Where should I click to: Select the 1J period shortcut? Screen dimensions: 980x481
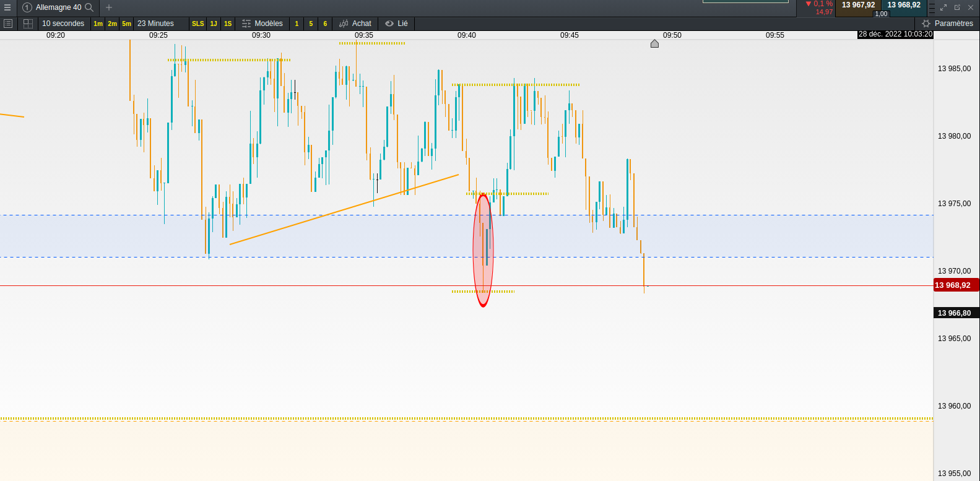[x=214, y=24]
